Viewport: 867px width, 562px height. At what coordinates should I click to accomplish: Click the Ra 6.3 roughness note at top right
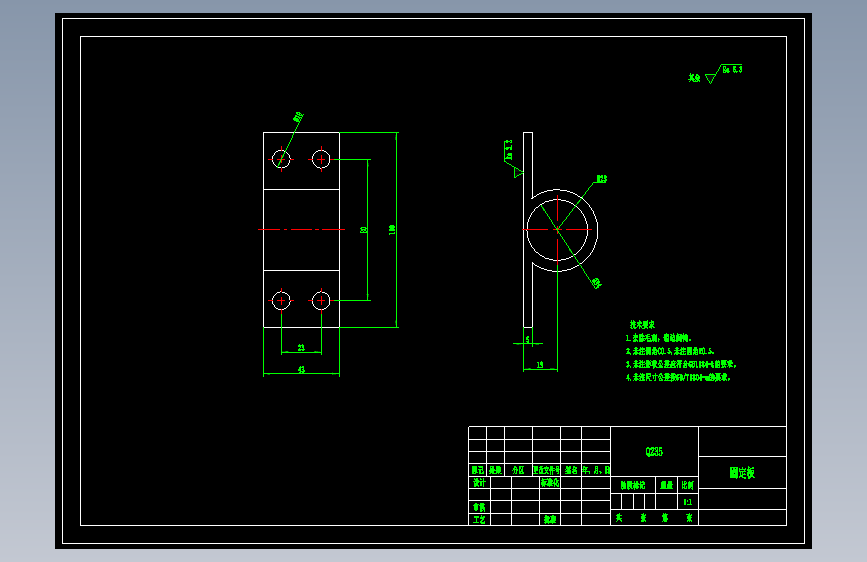coord(732,69)
